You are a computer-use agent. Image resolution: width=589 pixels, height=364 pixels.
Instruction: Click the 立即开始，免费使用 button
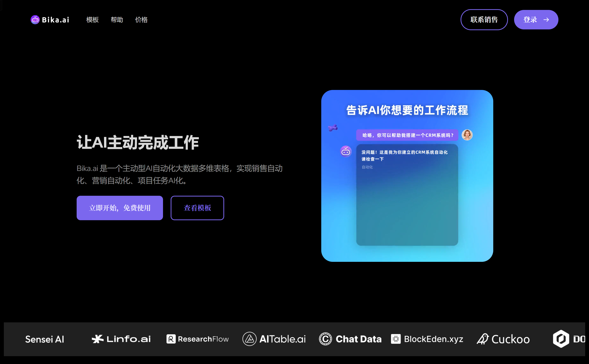120,208
